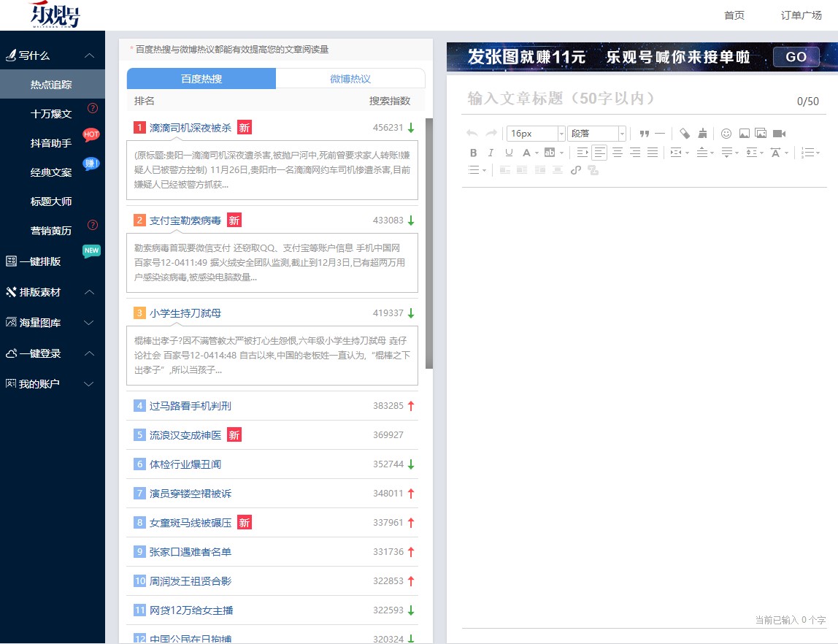Expand the 海量图库 sidebar section
This screenshot has width=838, height=644.
tap(52, 322)
